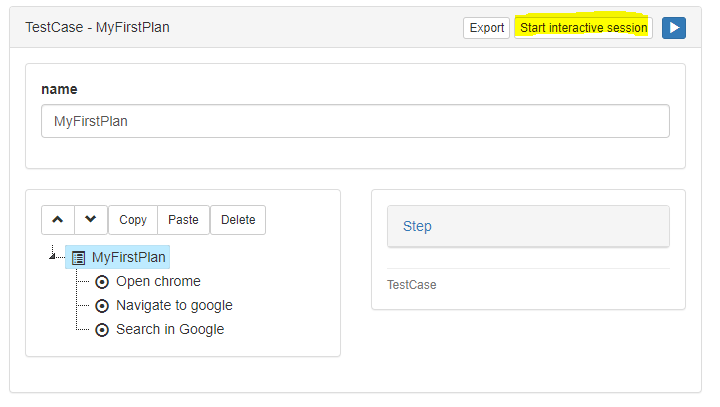Image resolution: width=720 pixels, height=407 pixels.
Task: Click the Navigate to google step icon
Action: (x=102, y=305)
